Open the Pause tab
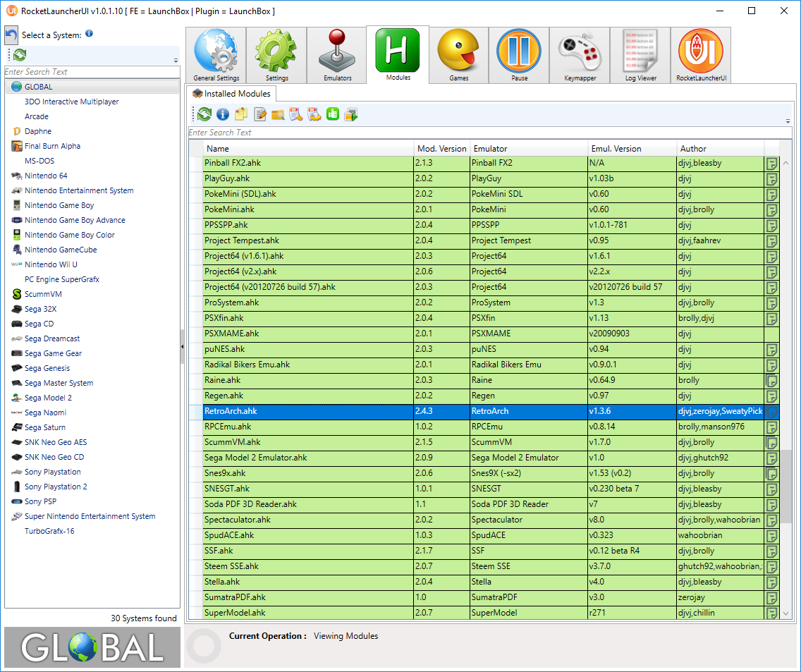801x672 pixels. (x=519, y=55)
